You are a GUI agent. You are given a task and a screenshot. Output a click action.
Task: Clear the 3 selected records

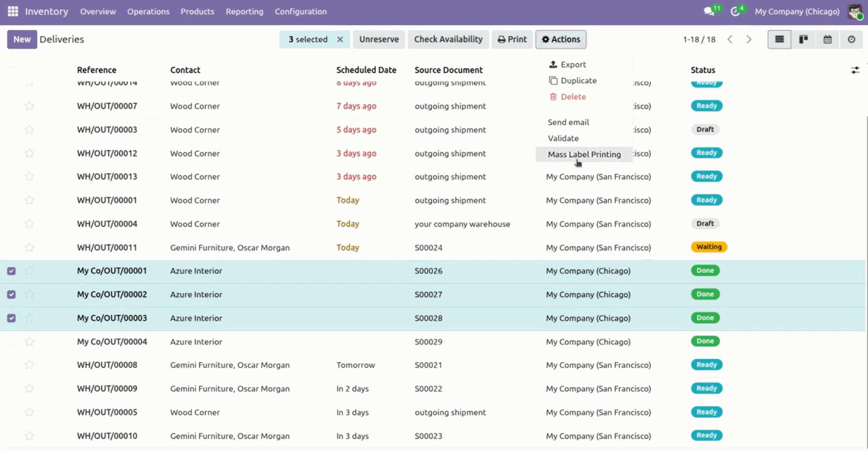(340, 39)
